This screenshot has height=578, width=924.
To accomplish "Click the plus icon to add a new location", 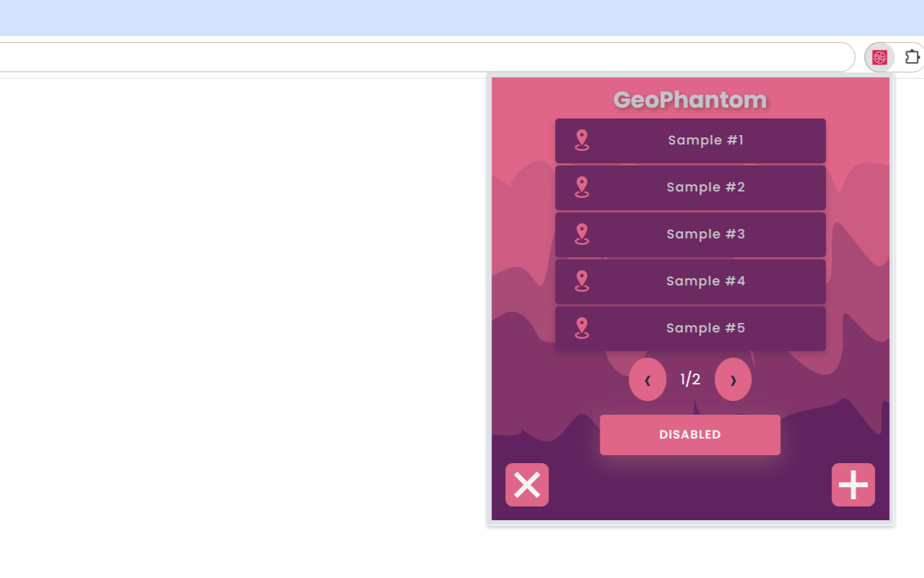I will [853, 485].
